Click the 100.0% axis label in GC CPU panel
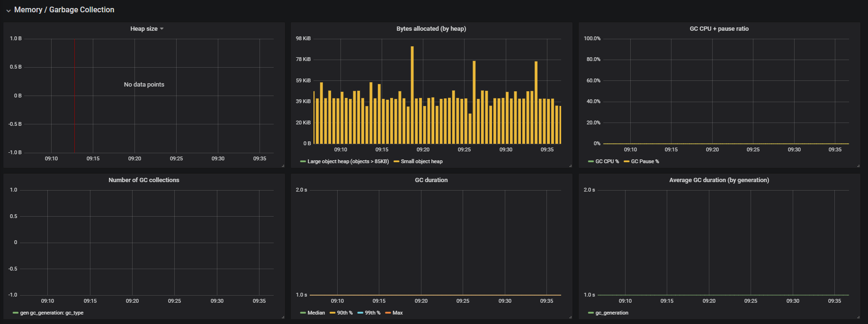 pyautogui.click(x=592, y=38)
